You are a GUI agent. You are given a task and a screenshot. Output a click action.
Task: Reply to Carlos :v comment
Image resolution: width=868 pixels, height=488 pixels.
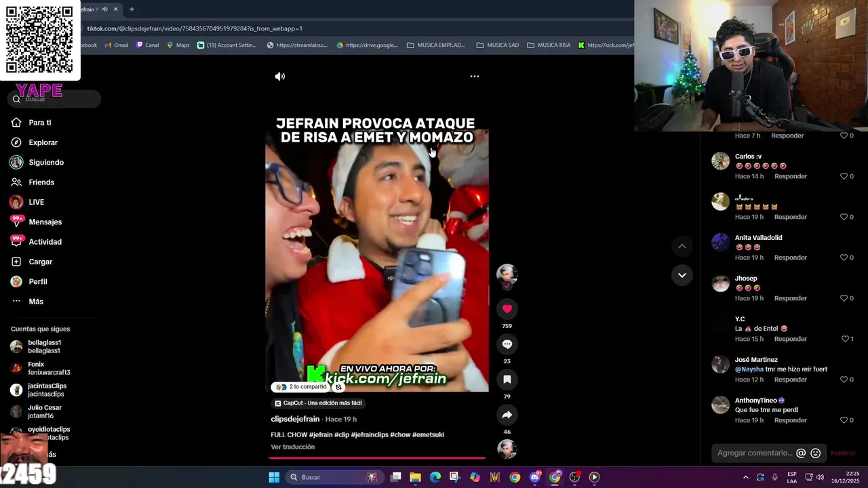pos(790,176)
